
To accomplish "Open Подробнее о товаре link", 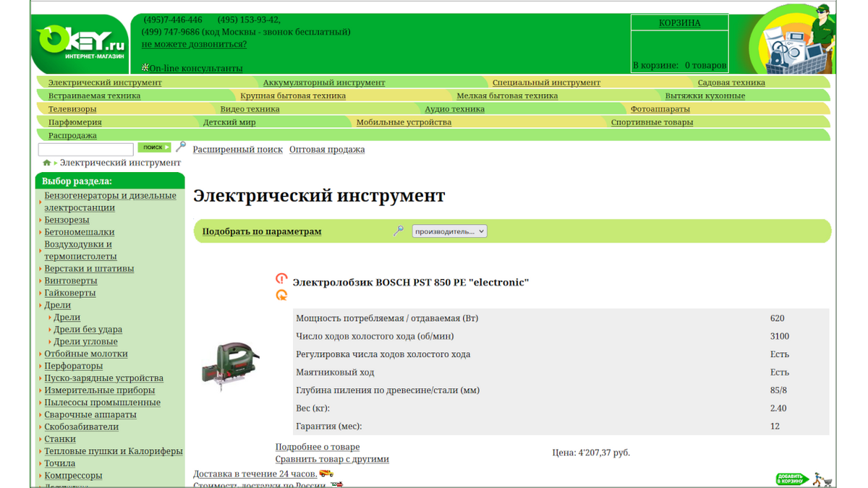I will pos(318,447).
